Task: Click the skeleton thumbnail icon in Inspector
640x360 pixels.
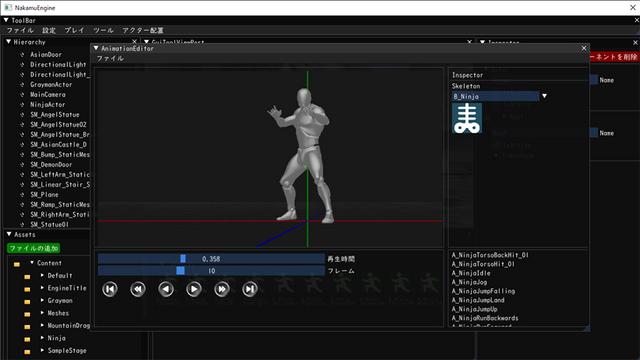Action: pyautogui.click(x=467, y=118)
